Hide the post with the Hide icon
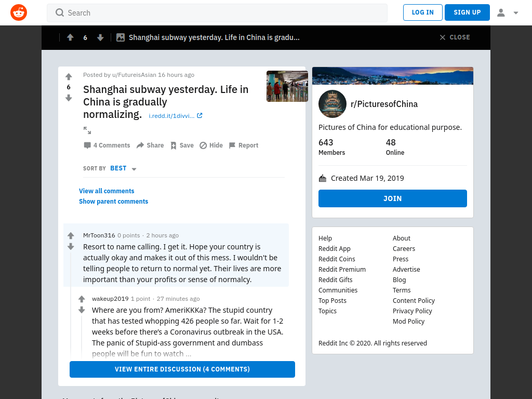Viewport: 532px width, 399px height. tap(211, 145)
